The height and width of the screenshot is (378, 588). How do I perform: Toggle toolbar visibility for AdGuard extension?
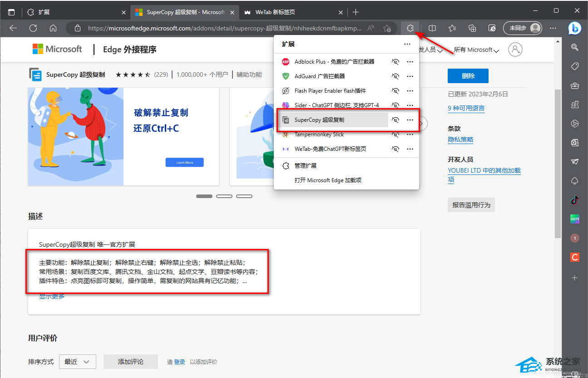(x=395, y=76)
